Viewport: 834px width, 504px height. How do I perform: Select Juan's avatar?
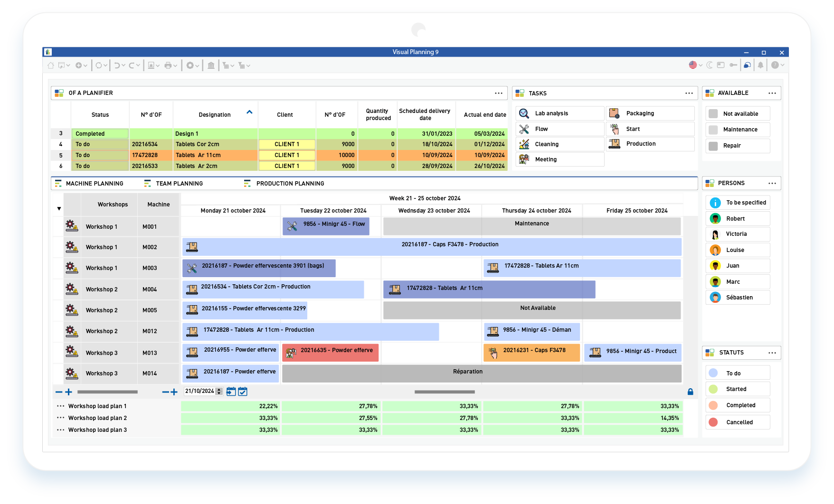(x=715, y=266)
